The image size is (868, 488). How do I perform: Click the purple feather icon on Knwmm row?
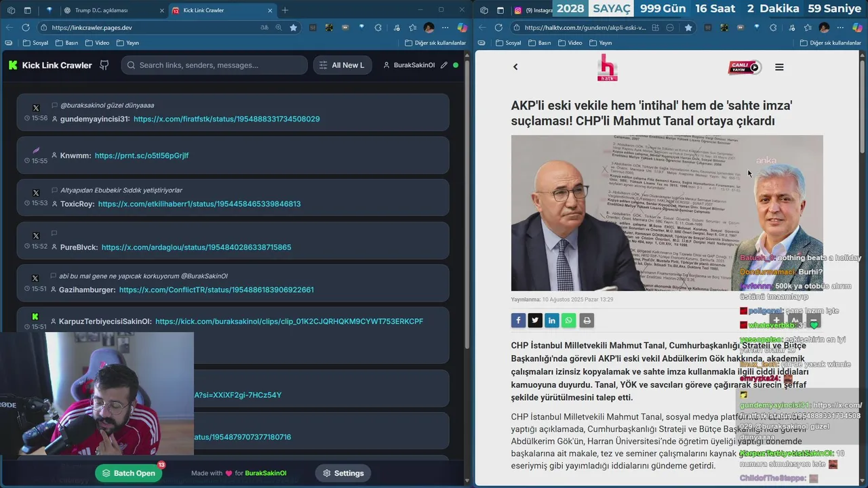coord(36,150)
